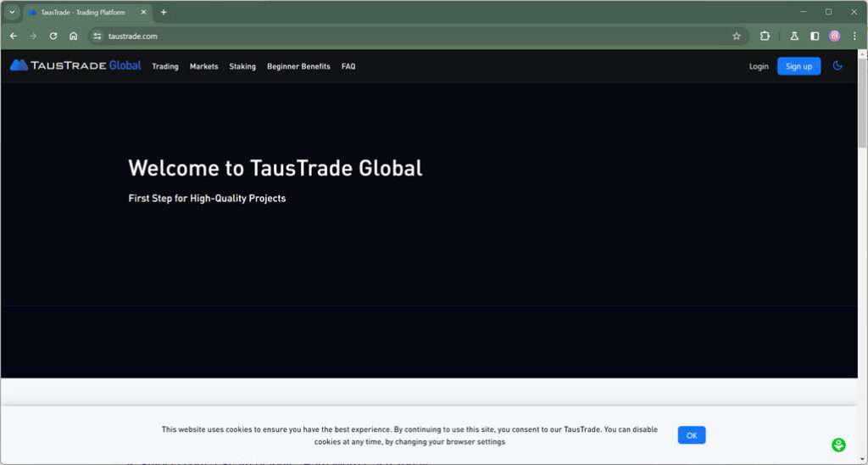Close the TausTrade browser tab
The height and width of the screenshot is (465, 868).
[143, 12]
